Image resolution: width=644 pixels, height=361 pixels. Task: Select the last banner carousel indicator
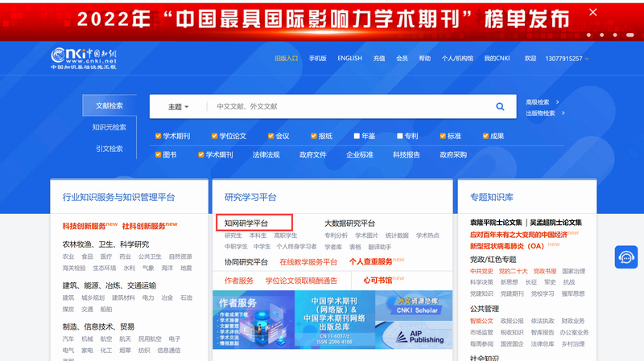pos(630,35)
